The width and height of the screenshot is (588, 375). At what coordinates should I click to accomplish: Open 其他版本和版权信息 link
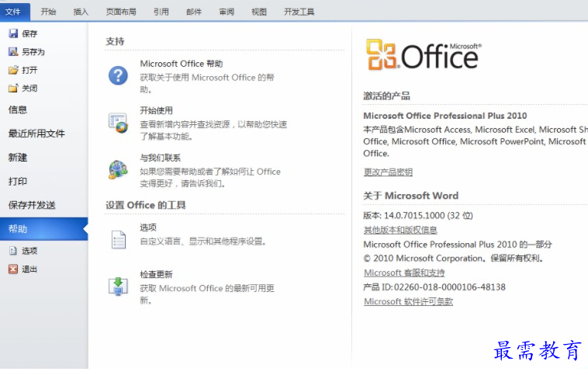400,230
